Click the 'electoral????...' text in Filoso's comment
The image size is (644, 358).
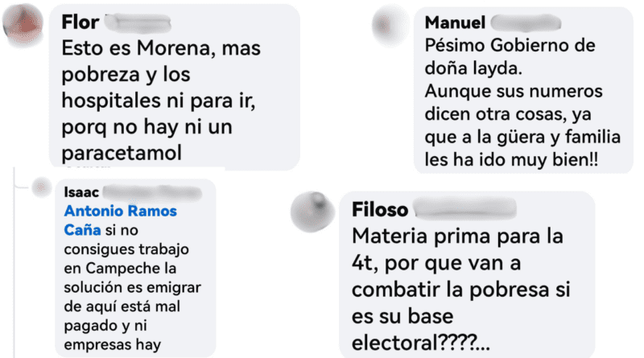pyautogui.click(x=420, y=342)
